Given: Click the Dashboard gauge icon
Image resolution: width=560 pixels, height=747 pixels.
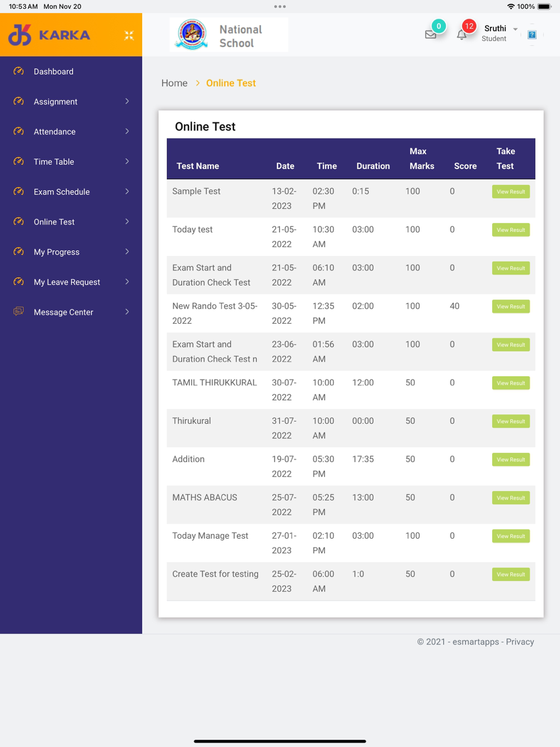Looking at the screenshot, I should (18, 71).
